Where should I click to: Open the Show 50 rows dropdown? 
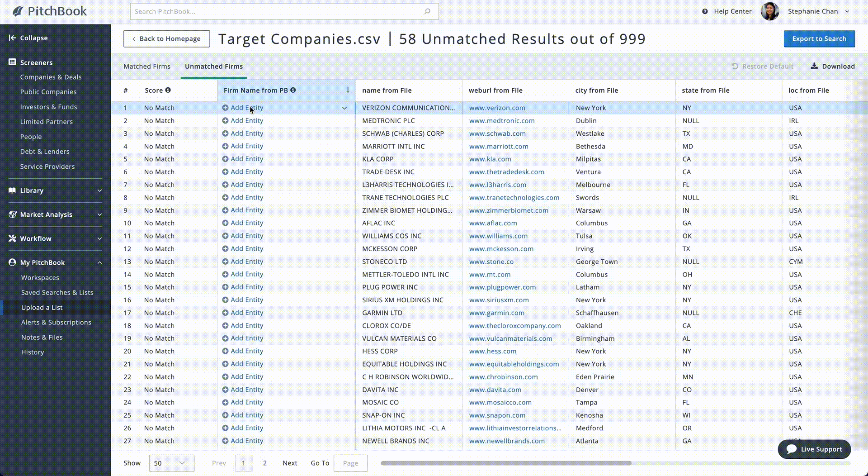(171, 463)
